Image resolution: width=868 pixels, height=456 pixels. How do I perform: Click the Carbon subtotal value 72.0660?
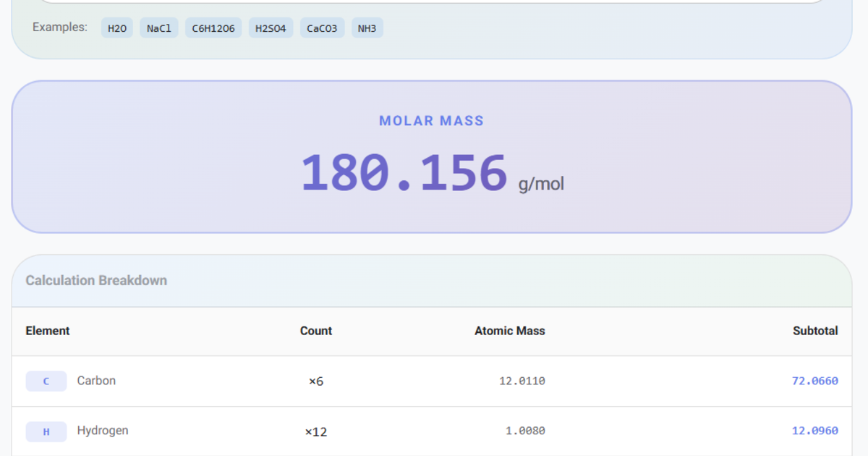coord(814,381)
